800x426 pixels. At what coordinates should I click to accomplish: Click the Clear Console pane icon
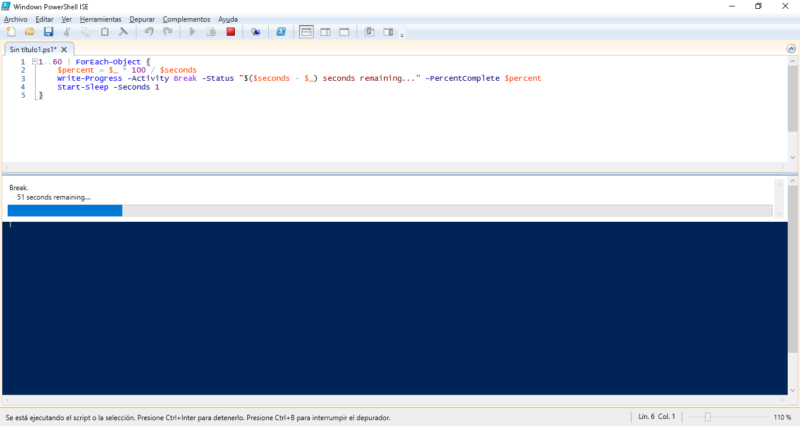(x=125, y=32)
